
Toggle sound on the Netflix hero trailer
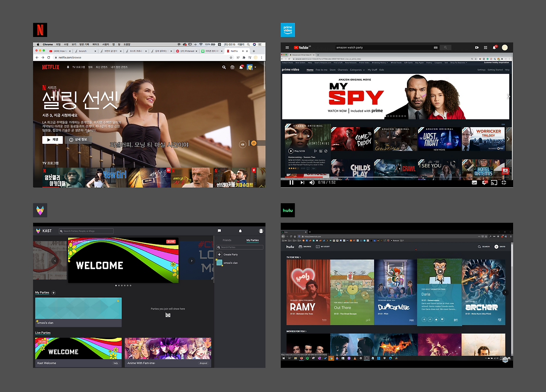tap(243, 144)
